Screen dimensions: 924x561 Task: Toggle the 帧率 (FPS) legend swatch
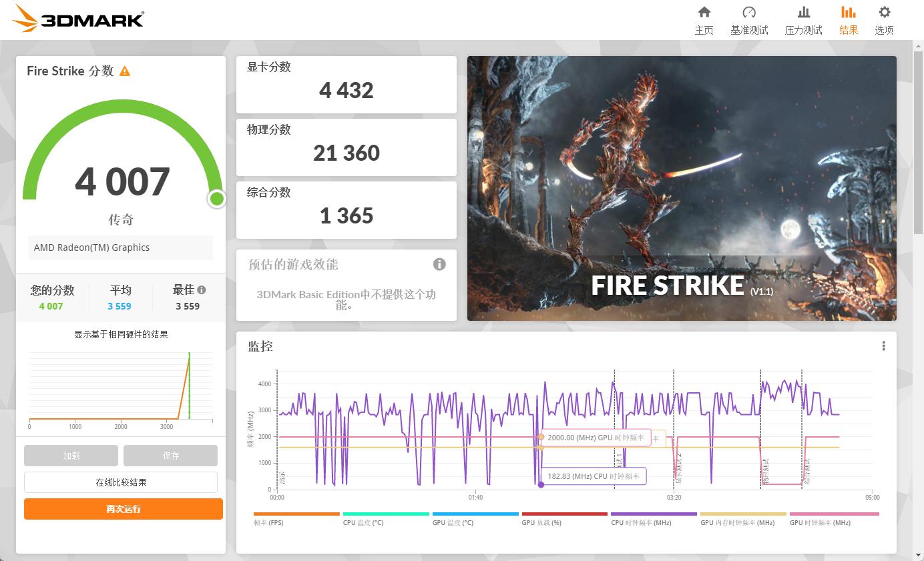(296, 514)
